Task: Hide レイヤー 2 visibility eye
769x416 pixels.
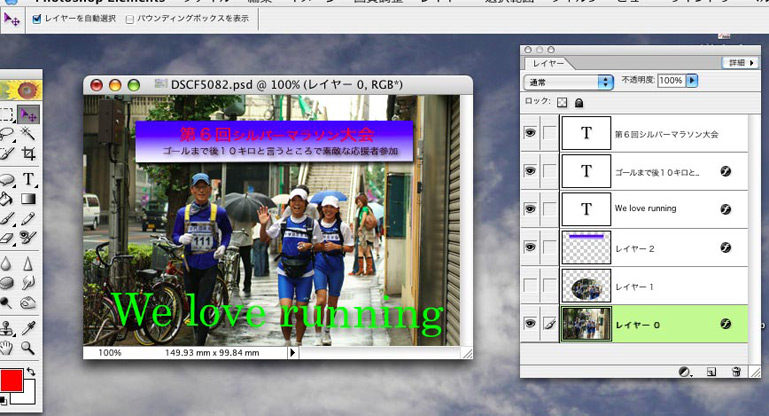Action: (x=530, y=247)
